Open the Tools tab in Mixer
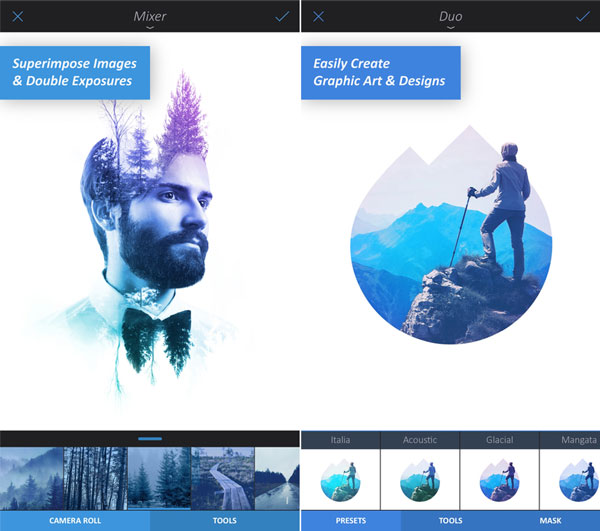The height and width of the screenshot is (531, 600). tap(225, 521)
